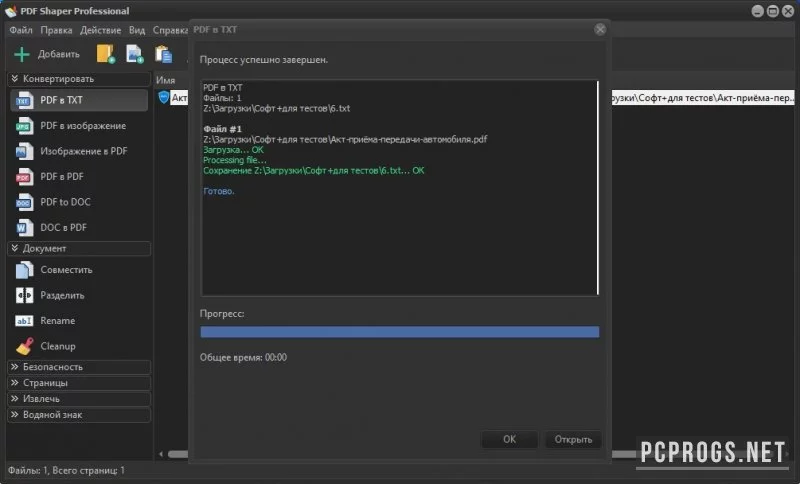Minimize the PDF Shaper Professional window
Viewport: 800px width, 484px height.
coord(758,11)
